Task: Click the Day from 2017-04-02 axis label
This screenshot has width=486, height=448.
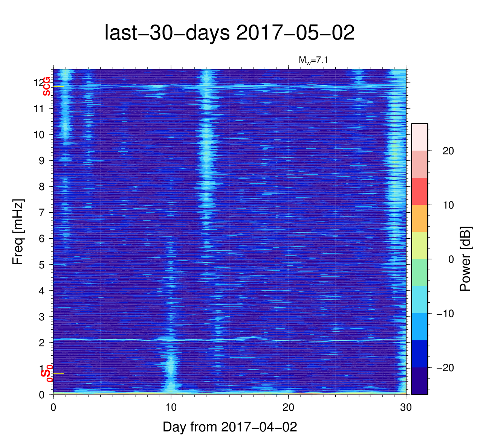Action: click(x=230, y=427)
